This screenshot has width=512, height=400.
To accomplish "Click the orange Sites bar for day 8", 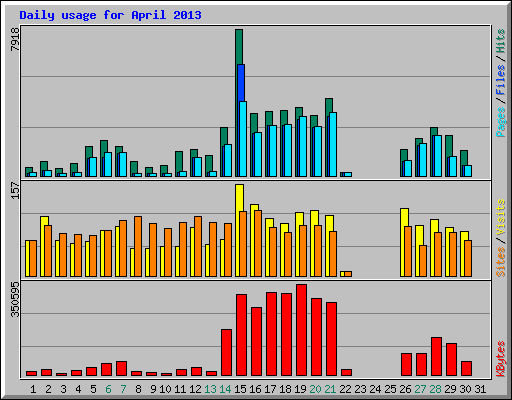I will [x=138, y=246].
